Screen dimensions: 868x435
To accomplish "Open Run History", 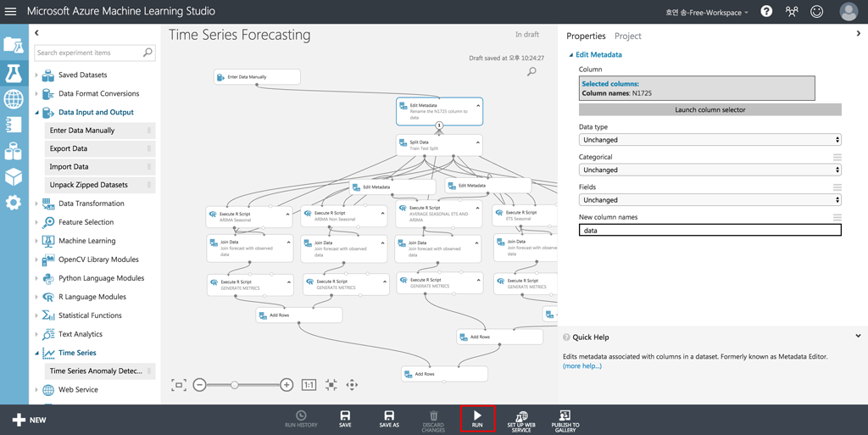I will (x=301, y=420).
